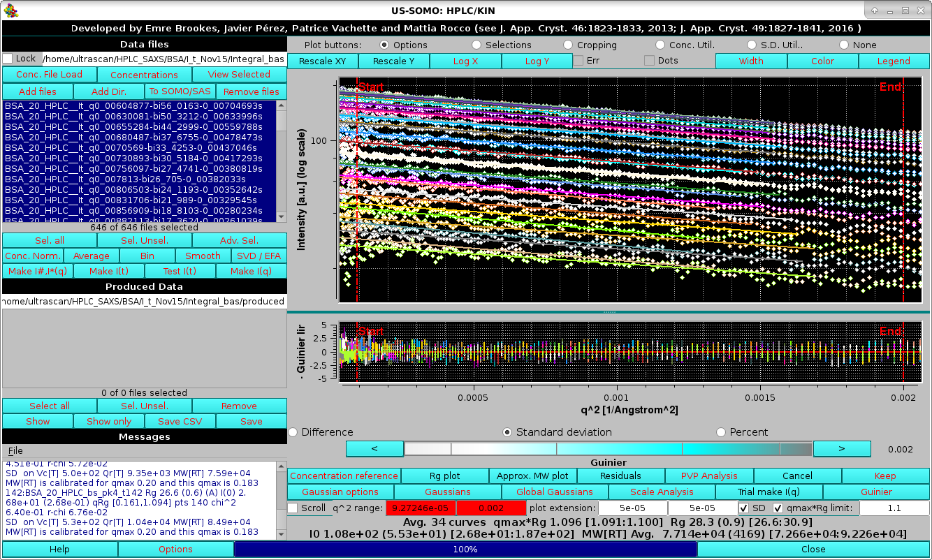Select the Difference residuals mode

pyautogui.click(x=293, y=432)
